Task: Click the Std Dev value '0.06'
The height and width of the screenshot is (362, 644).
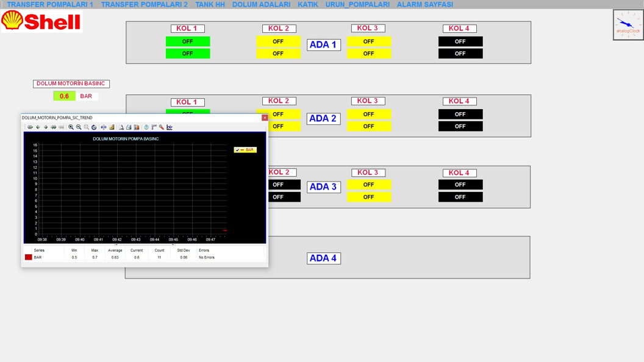Action: [184, 257]
